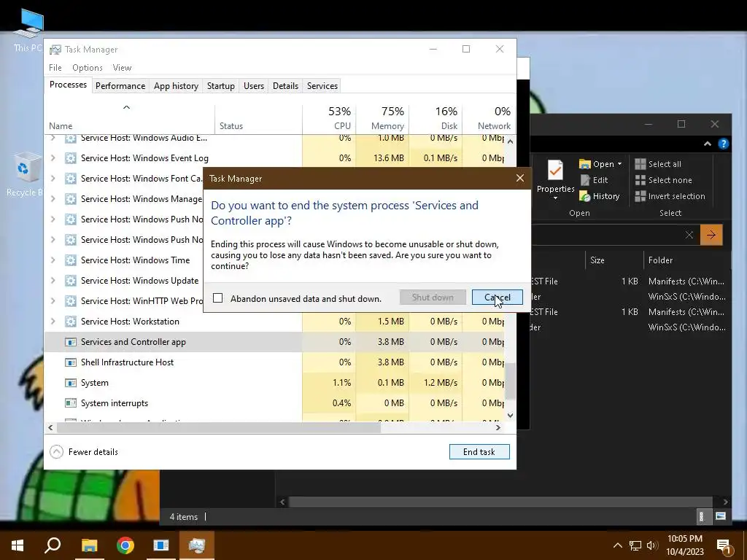The image size is (747, 560).
Task: Expand Service Host: WinHTTP Web Proxy row
Action: click(x=53, y=301)
